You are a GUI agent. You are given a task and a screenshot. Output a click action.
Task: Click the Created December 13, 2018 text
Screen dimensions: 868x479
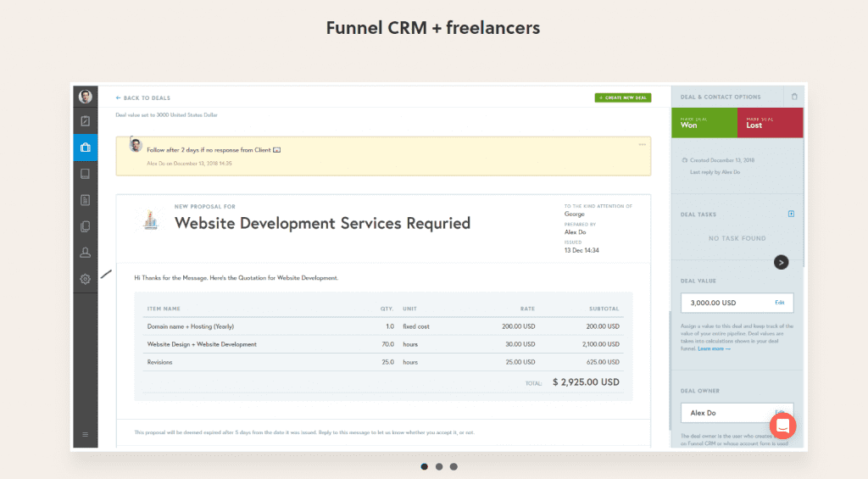pyautogui.click(x=722, y=160)
